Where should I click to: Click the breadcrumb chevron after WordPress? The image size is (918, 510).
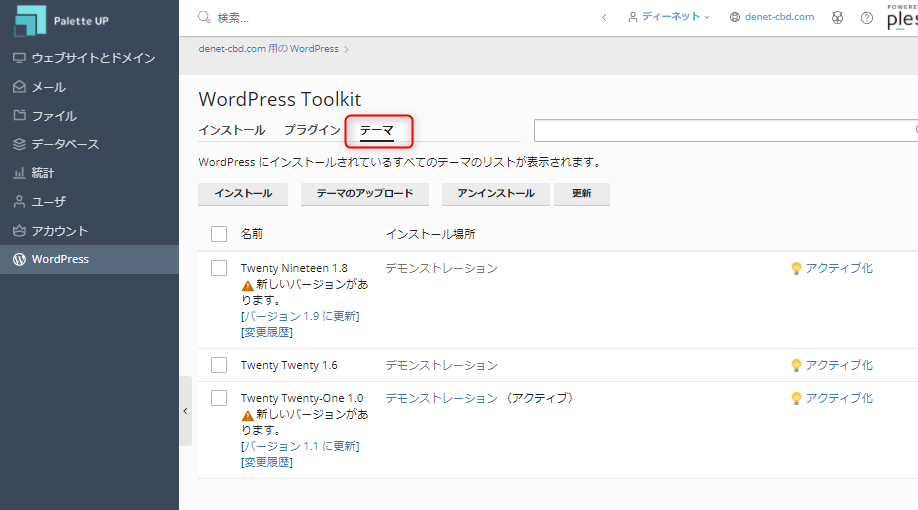point(347,49)
